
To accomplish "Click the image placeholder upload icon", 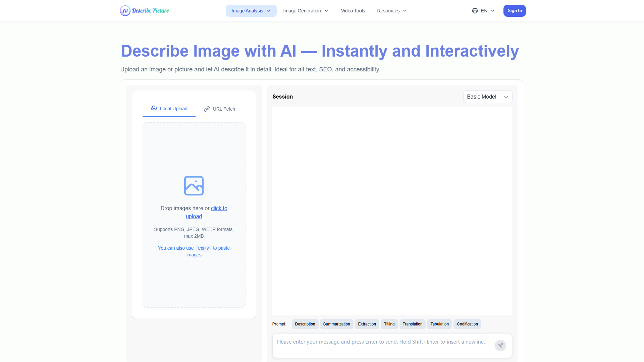I will coord(194,186).
